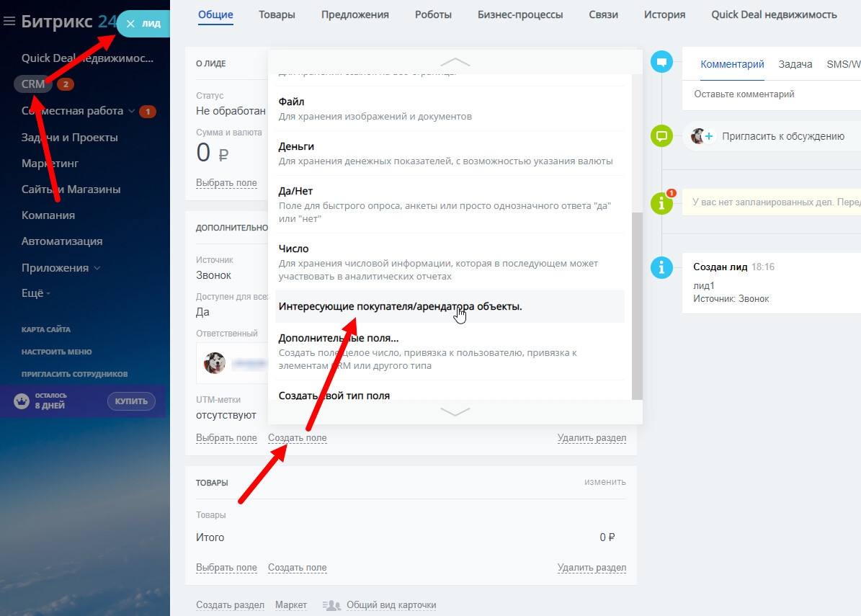
Task: Close the лид slider panel tab
Action: tap(130, 24)
